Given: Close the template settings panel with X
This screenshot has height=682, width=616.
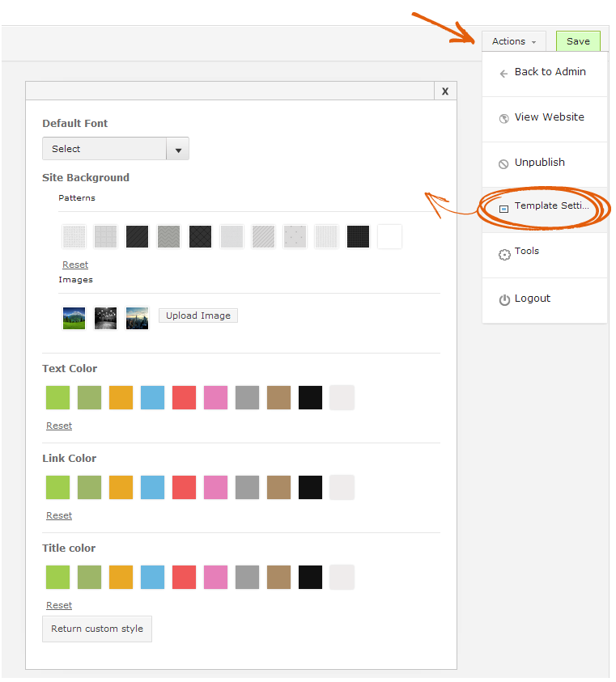Looking at the screenshot, I should [445, 91].
